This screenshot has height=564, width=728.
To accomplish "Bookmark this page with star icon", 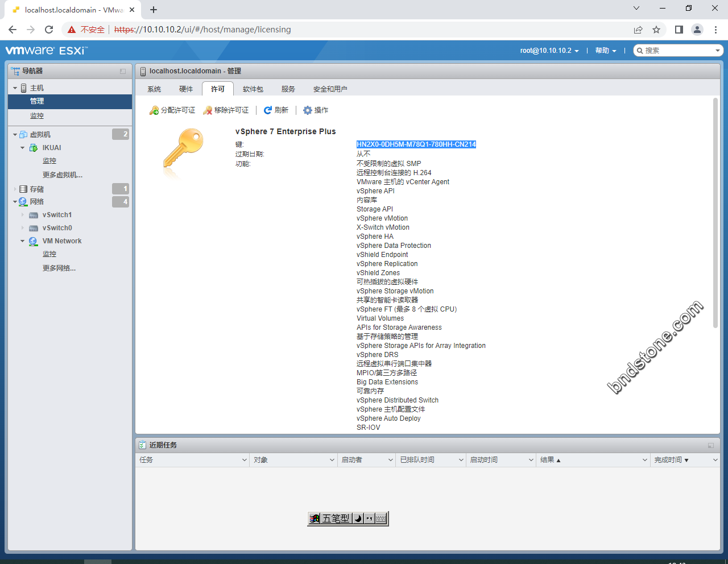I will 656,30.
